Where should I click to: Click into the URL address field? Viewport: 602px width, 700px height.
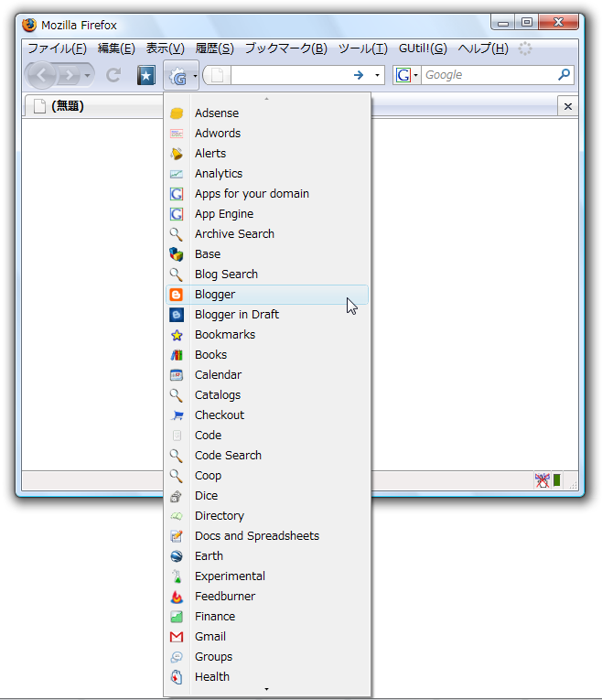click(290, 75)
